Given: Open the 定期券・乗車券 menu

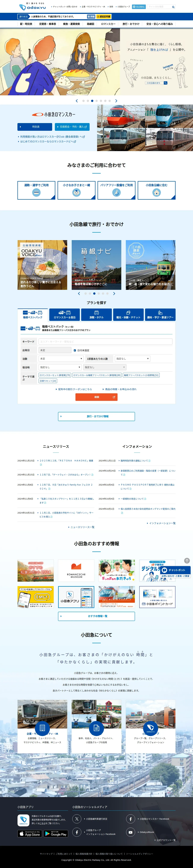Looking at the screenshot, I should 48,24.
